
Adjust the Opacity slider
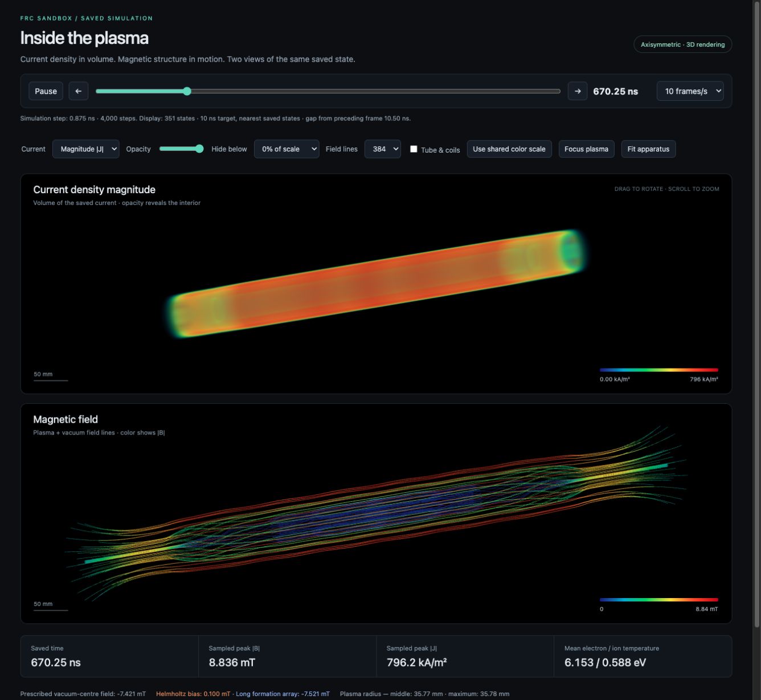click(182, 149)
